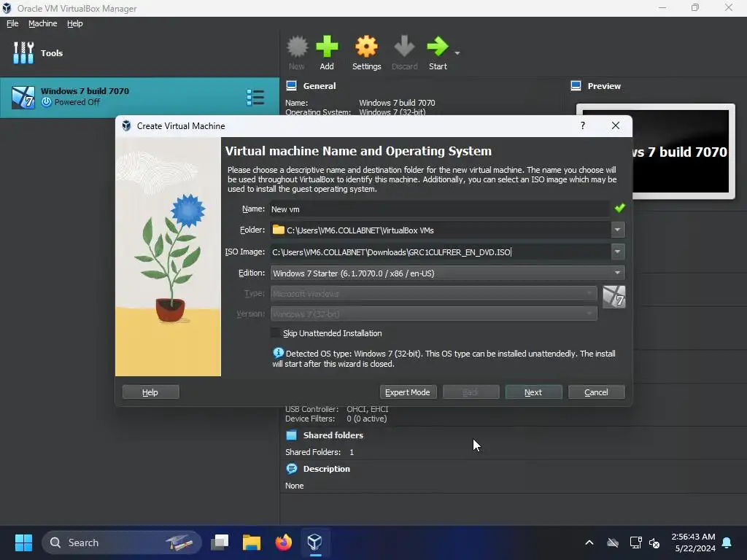Click the VirtualBox icon in dialog title
This screenshot has height=560, width=747.
click(x=126, y=125)
